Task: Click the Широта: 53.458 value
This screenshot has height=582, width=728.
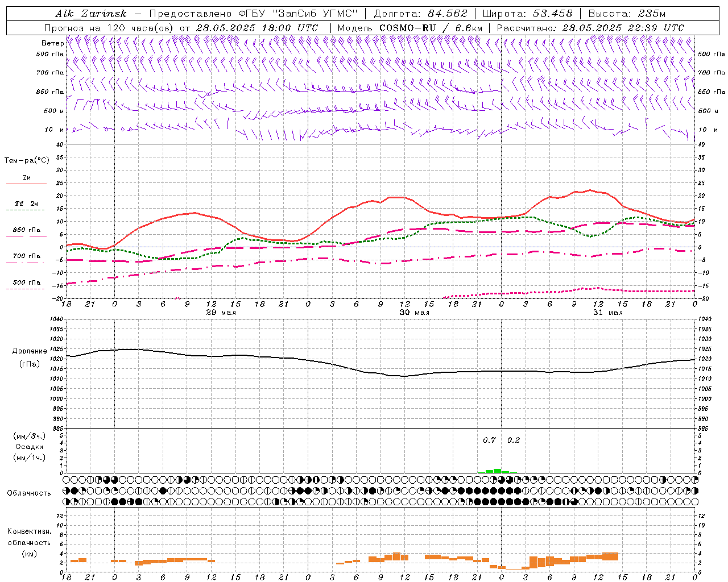Action: point(527,14)
